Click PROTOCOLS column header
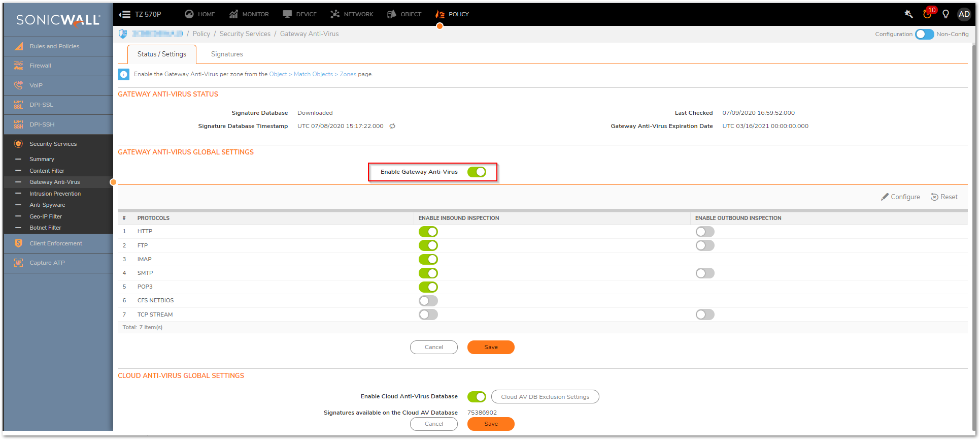The height and width of the screenshot is (440, 980). [153, 218]
